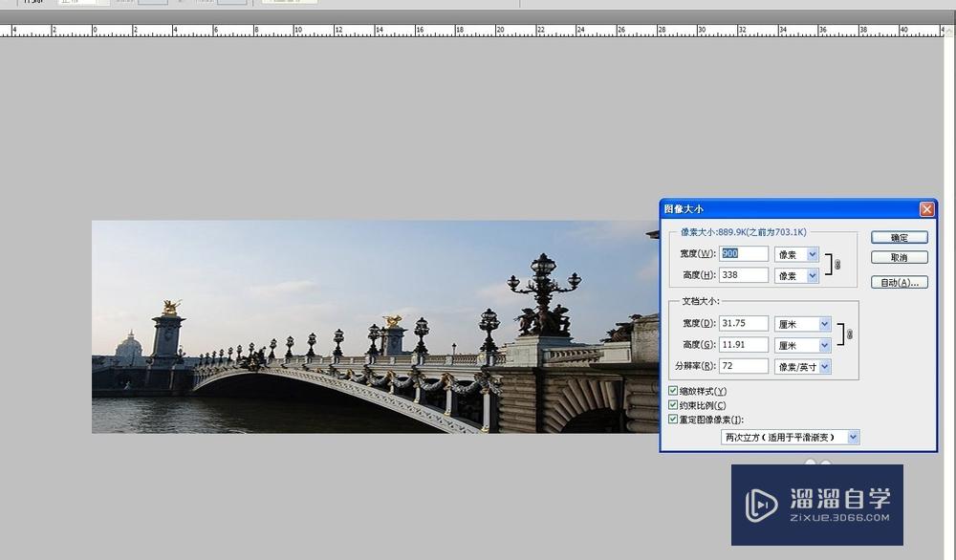This screenshot has width=956, height=560.
Task: Open the 厘米 unit dropdown for document height
Action: tap(802, 346)
